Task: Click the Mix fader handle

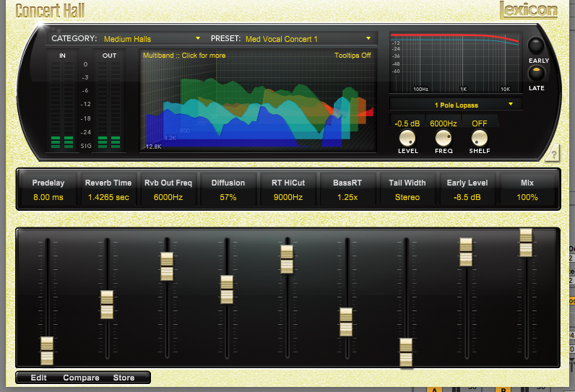Action: point(526,243)
